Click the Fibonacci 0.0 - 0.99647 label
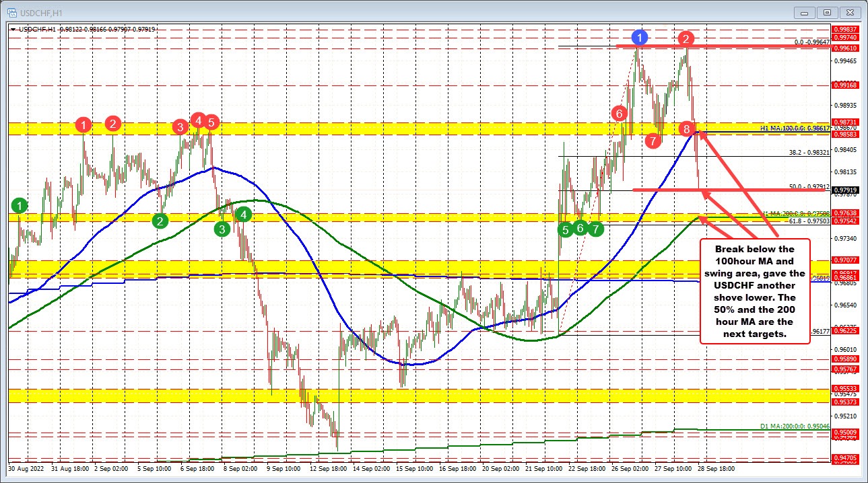The height and width of the screenshot is (483, 868). (x=811, y=42)
